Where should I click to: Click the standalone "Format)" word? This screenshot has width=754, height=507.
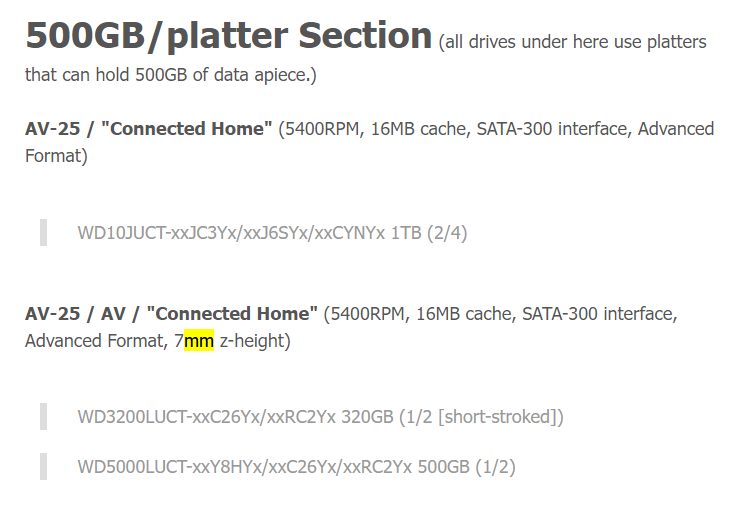pos(56,156)
